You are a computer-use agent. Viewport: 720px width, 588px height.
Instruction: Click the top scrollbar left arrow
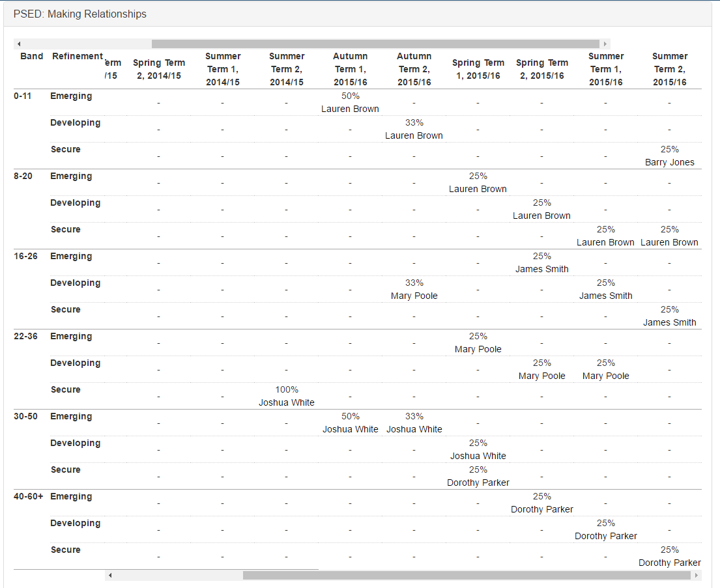click(x=19, y=44)
